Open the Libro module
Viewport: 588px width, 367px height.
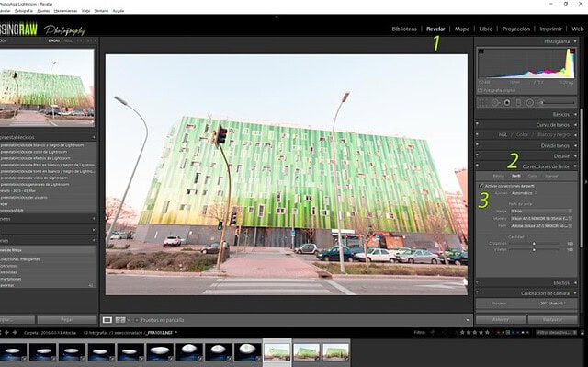point(486,29)
